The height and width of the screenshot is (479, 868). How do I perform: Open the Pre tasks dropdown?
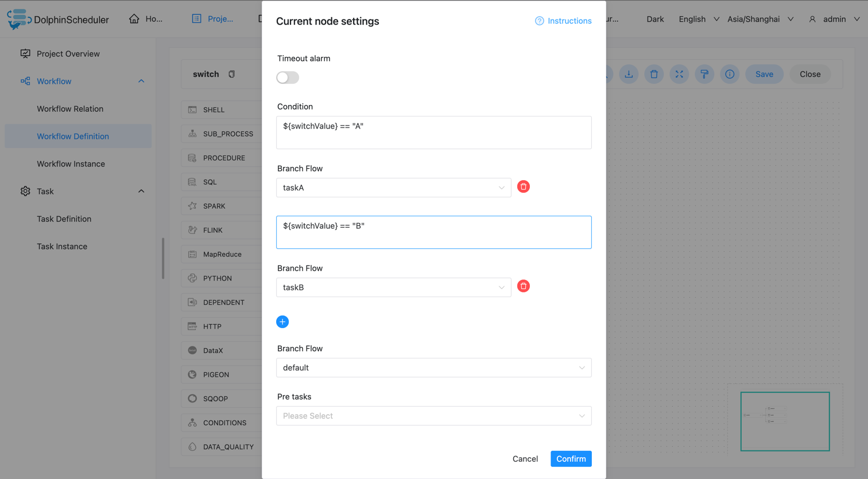tap(433, 415)
